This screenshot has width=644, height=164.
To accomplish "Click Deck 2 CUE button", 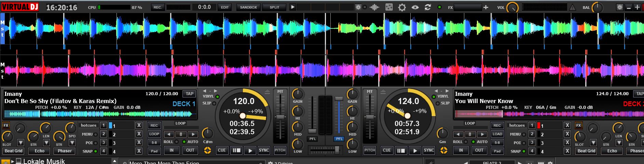I will point(387,150).
